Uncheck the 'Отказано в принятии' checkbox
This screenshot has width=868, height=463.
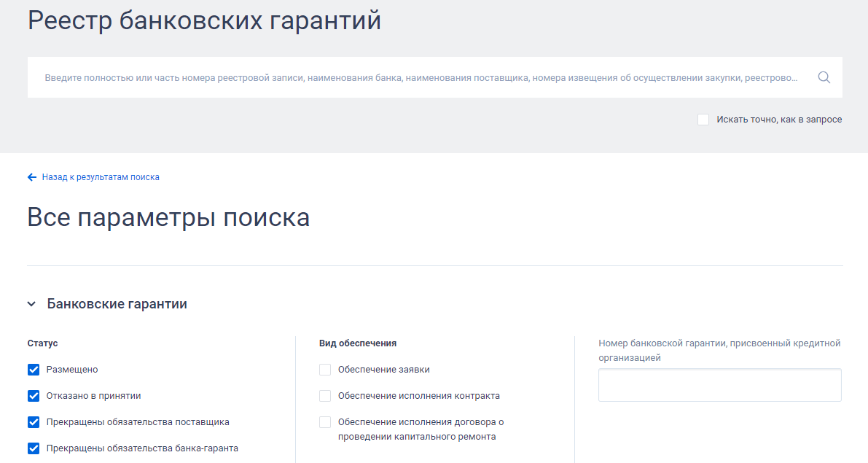click(x=34, y=396)
